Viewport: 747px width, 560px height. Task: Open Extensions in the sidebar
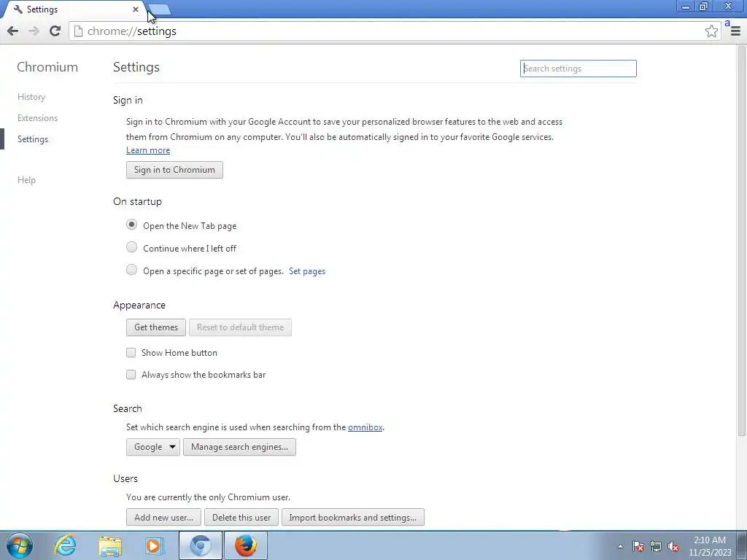[x=38, y=118]
